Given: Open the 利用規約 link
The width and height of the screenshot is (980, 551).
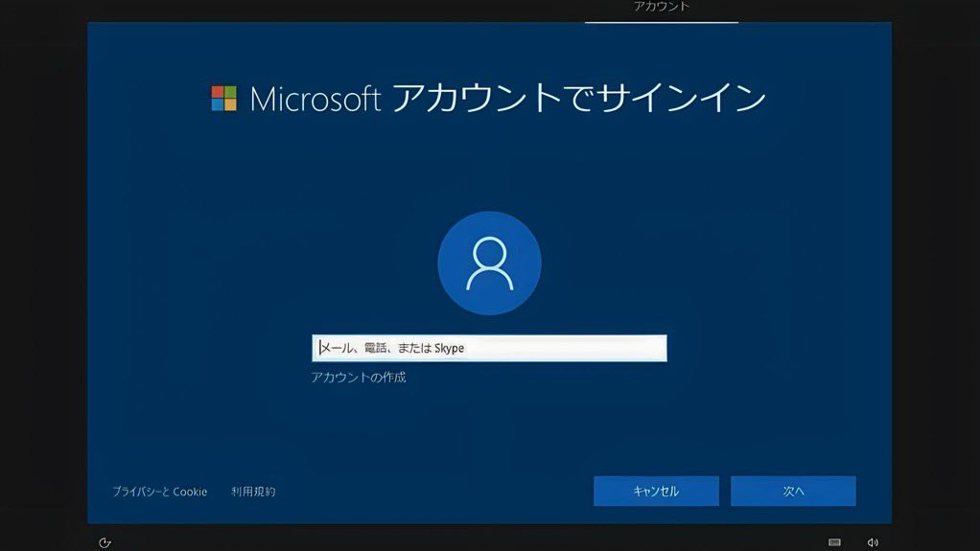Looking at the screenshot, I should click(x=253, y=492).
